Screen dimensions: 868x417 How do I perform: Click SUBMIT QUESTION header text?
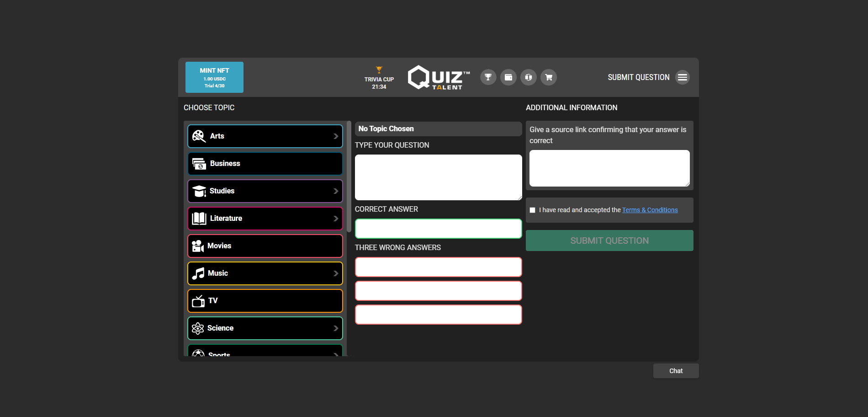(x=639, y=77)
